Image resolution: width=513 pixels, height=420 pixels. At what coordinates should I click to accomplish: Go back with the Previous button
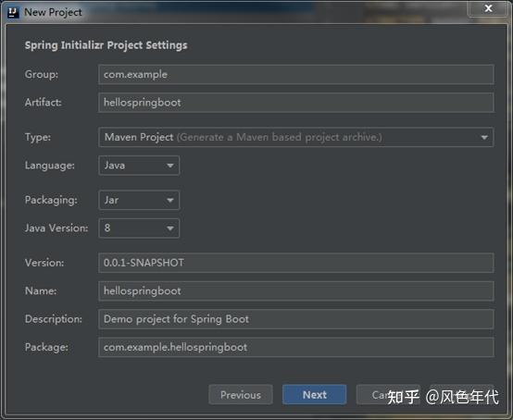(x=241, y=395)
